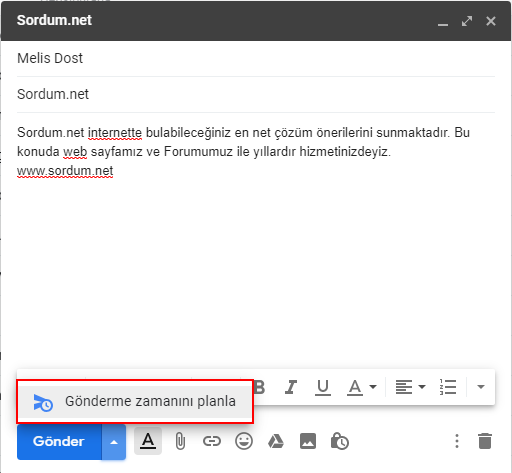Toggle underline formatting
This screenshot has height=473, width=512.
tap(323, 387)
